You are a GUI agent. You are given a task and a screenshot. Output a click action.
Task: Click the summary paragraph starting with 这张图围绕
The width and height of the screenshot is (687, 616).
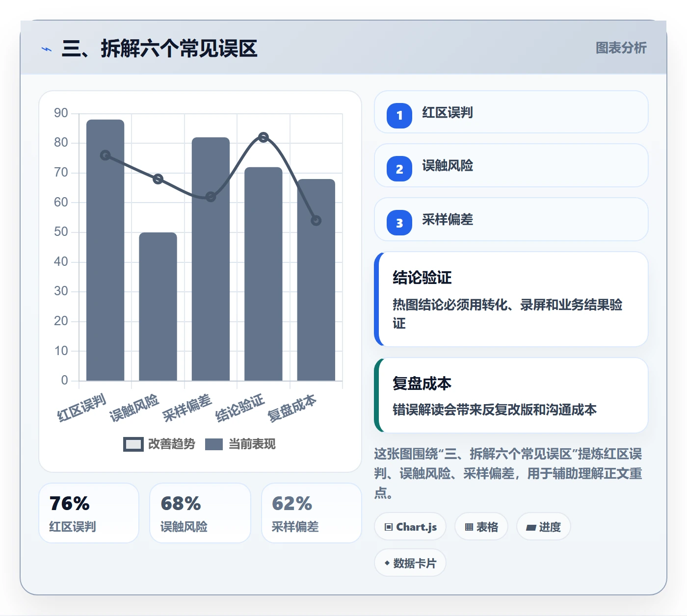[x=508, y=473]
